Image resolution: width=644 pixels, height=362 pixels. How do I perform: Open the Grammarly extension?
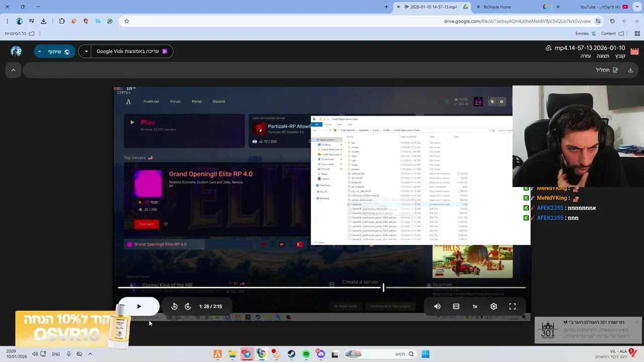[110, 21]
